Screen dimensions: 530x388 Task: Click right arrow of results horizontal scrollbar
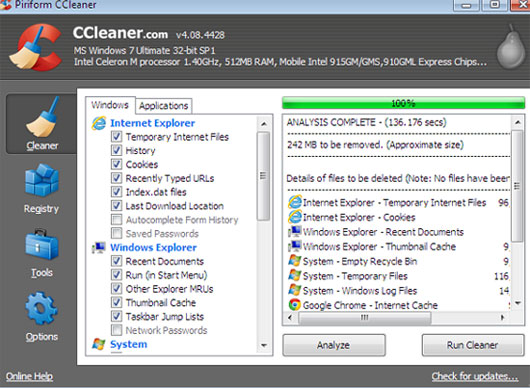(x=503, y=317)
